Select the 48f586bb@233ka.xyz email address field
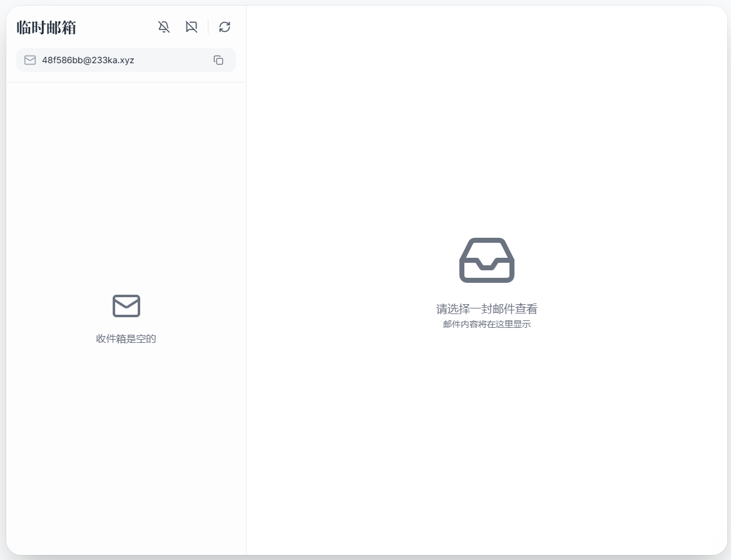Screen dimensions: 731x560 pos(88,60)
